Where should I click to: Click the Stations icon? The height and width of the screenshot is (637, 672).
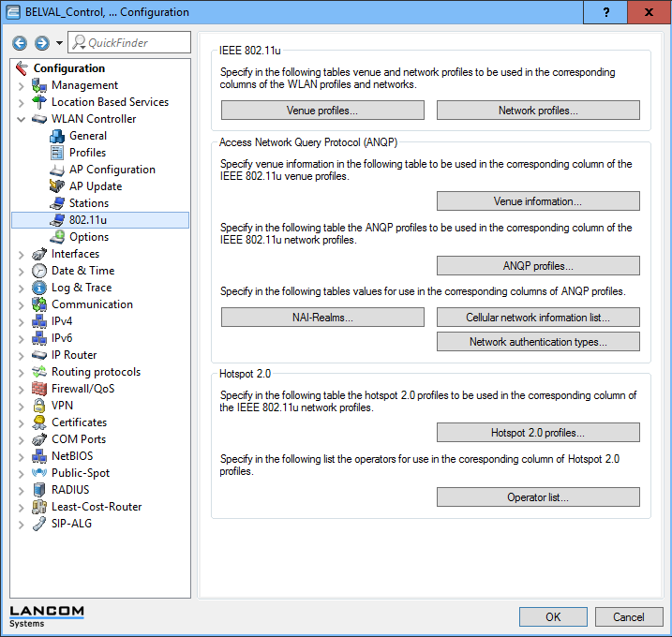(57, 203)
